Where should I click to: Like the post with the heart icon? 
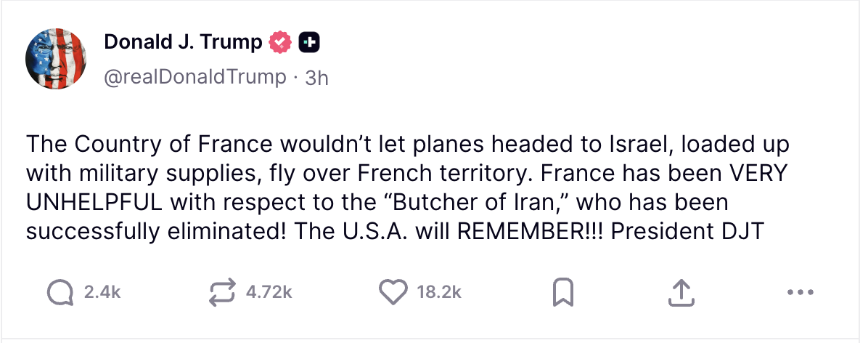[393, 292]
